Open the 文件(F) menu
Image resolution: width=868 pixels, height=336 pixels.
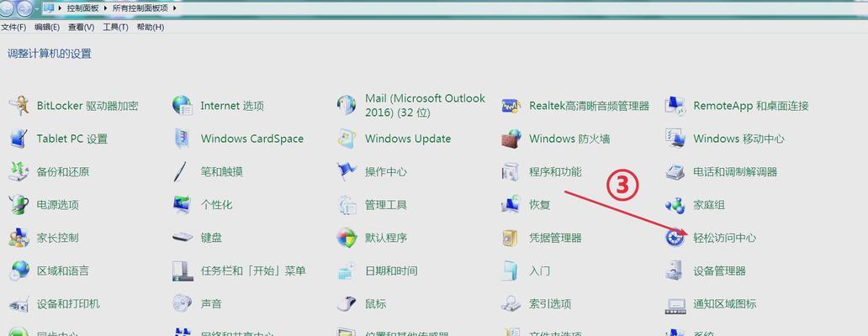(13, 27)
